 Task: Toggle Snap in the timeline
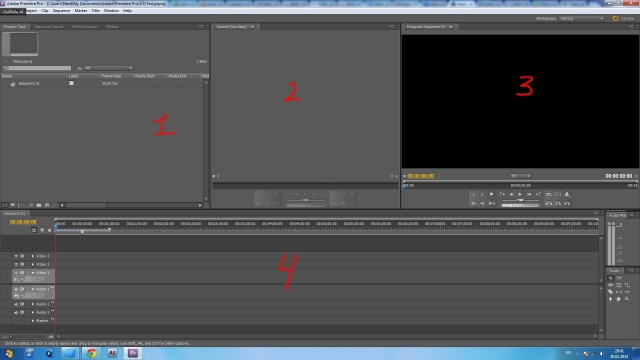point(34,230)
